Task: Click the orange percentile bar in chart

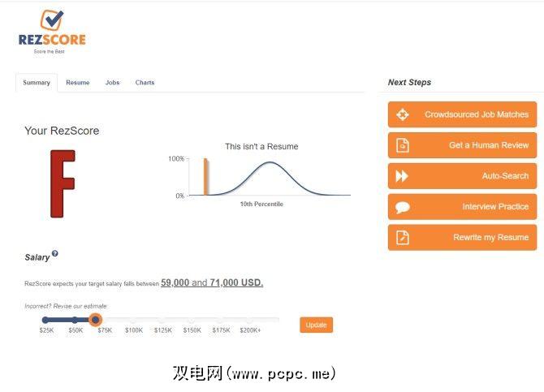Action: point(205,177)
